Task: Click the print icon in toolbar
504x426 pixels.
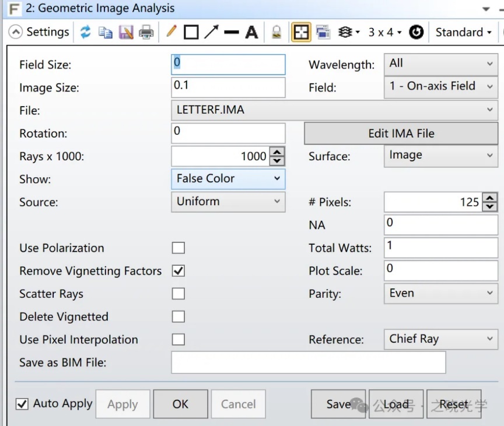Action: coord(146,32)
